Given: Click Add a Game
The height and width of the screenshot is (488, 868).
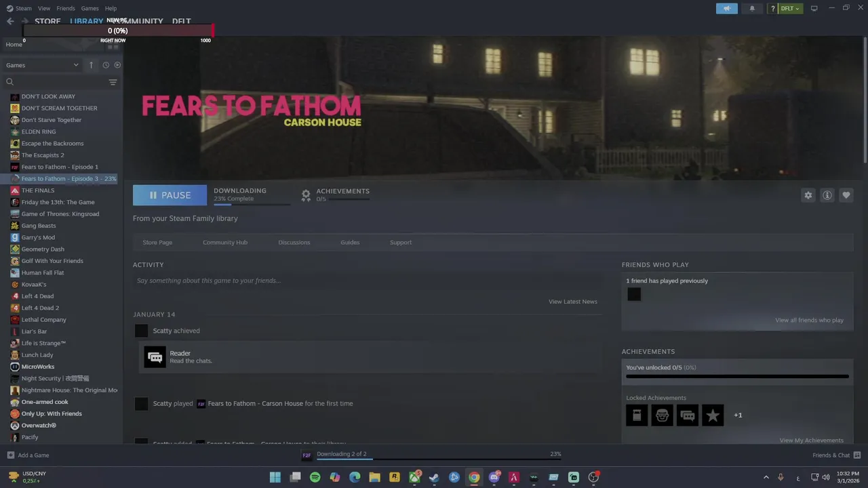Looking at the screenshot, I should coord(28,455).
